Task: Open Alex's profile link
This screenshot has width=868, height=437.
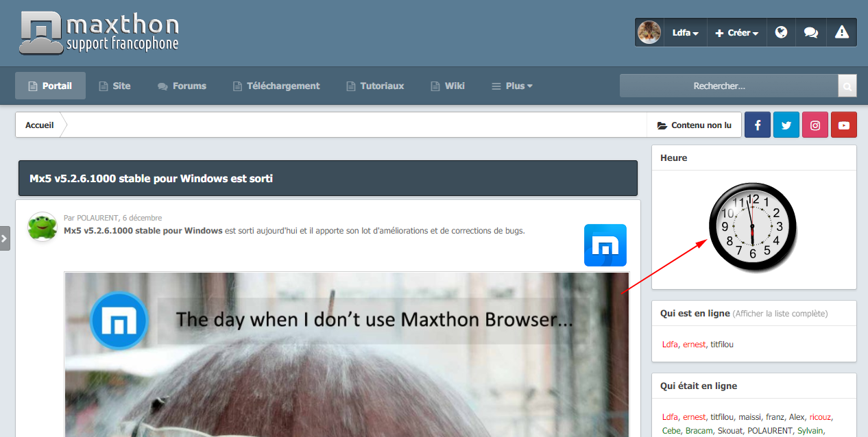Action: (x=797, y=417)
